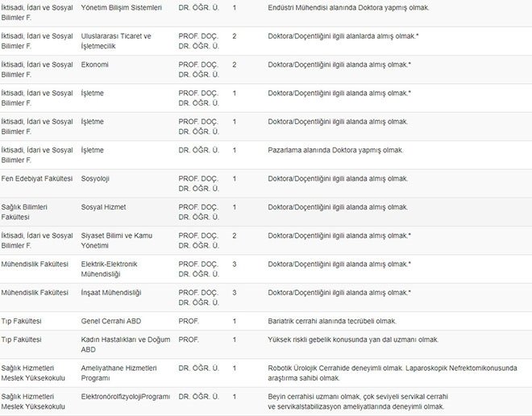This screenshot has width=532, height=416.
Task: Select the Pazarlama alanında Doktora requirement text
Action: pyautogui.click(x=335, y=150)
